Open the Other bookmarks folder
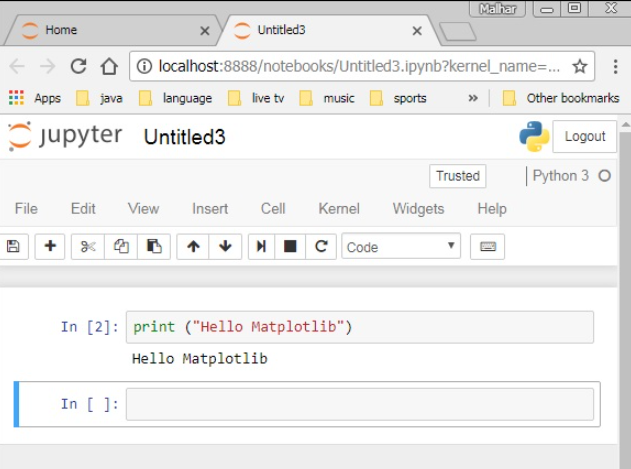 pos(561,98)
